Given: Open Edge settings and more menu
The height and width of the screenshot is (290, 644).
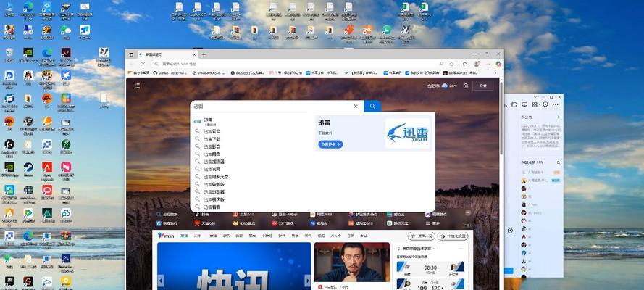Looking at the screenshot, I should click(487, 64).
